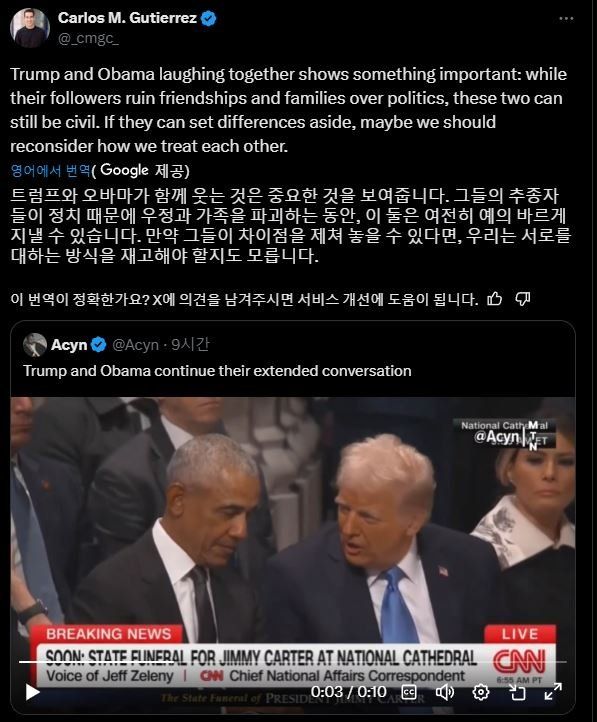Viewport: 597px width, 722px height.
Task: Give thumbs up to the translation
Action: (495, 299)
